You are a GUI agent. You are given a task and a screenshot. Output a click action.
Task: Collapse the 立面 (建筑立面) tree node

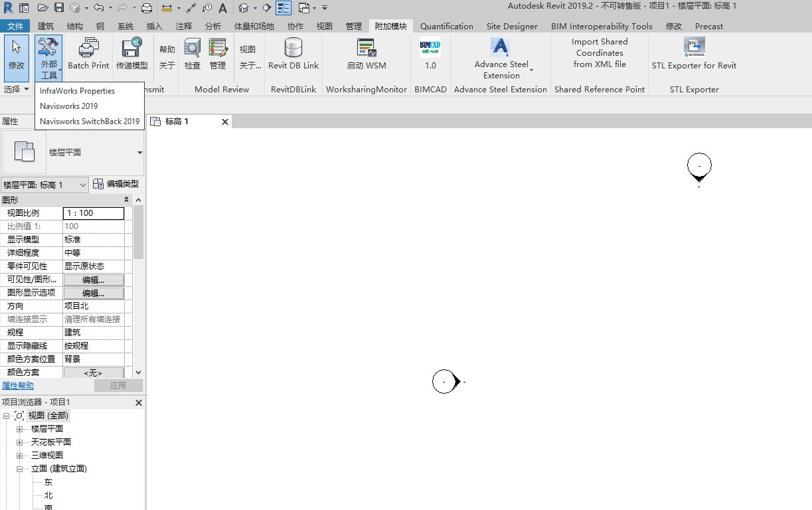tap(20, 469)
